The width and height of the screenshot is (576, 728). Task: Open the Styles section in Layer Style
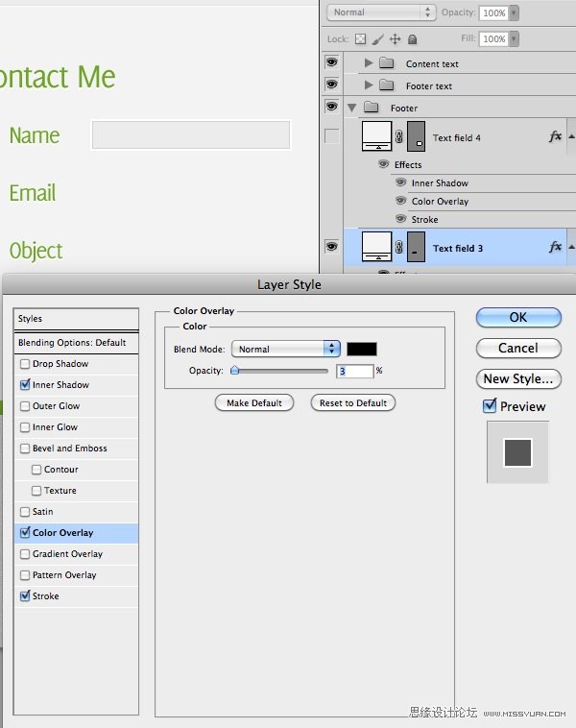coord(76,319)
